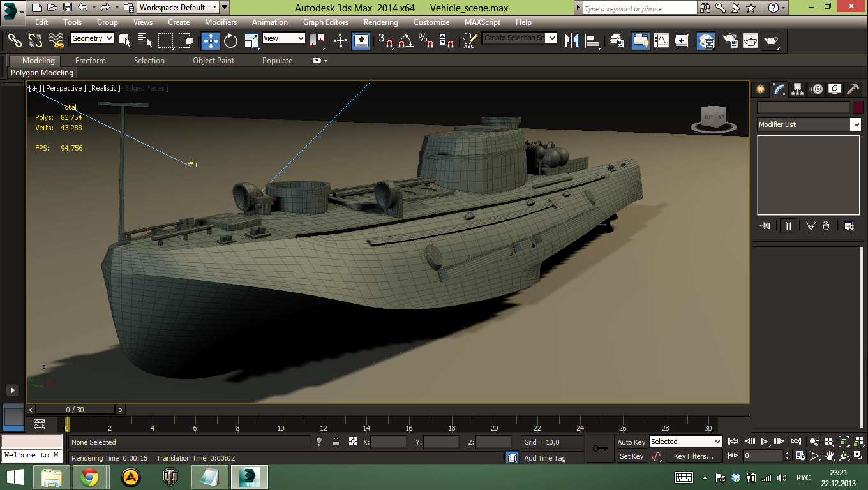The image size is (868, 490).
Task: Enable Auto Key animation mode
Action: pos(631,442)
